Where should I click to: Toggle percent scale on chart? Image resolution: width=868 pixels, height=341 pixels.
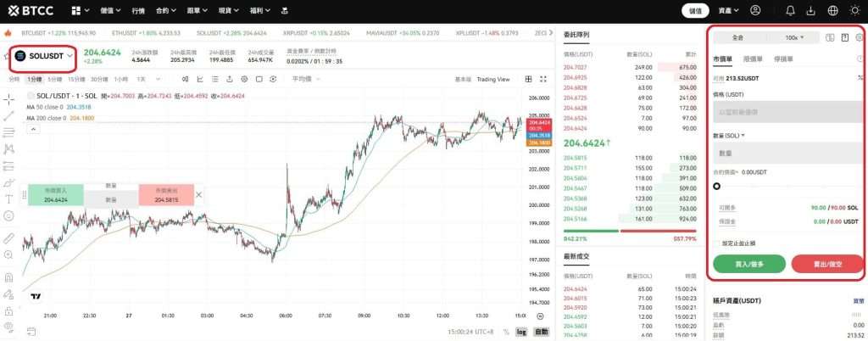[506, 332]
